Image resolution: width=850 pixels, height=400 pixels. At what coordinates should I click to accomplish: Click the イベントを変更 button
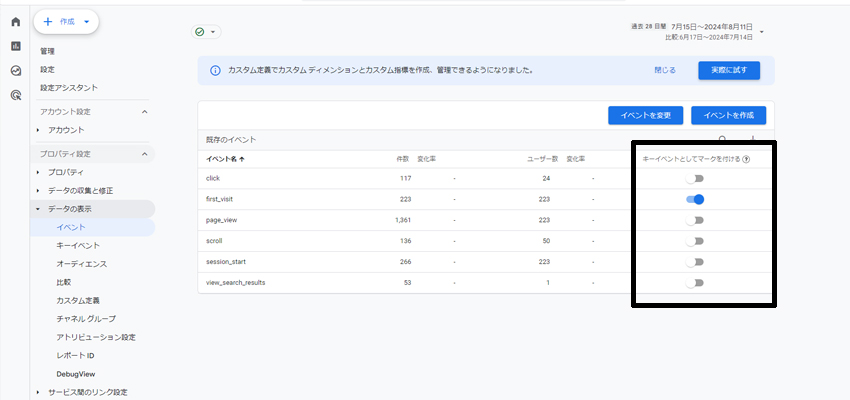646,115
